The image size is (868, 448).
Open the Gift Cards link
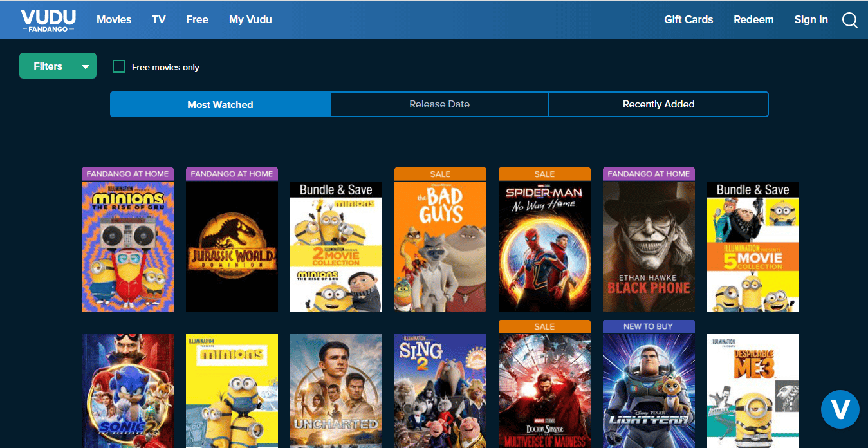tap(688, 20)
